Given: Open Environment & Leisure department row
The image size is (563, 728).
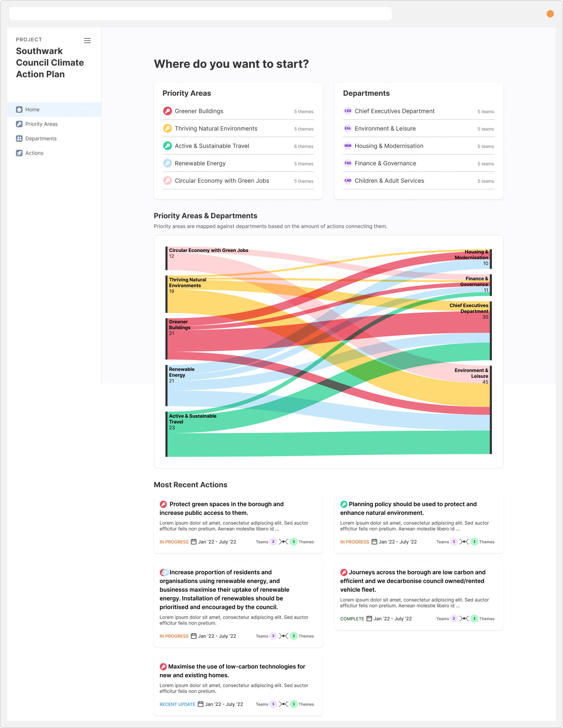Looking at the screenshot, I should [x=419, y=128].
